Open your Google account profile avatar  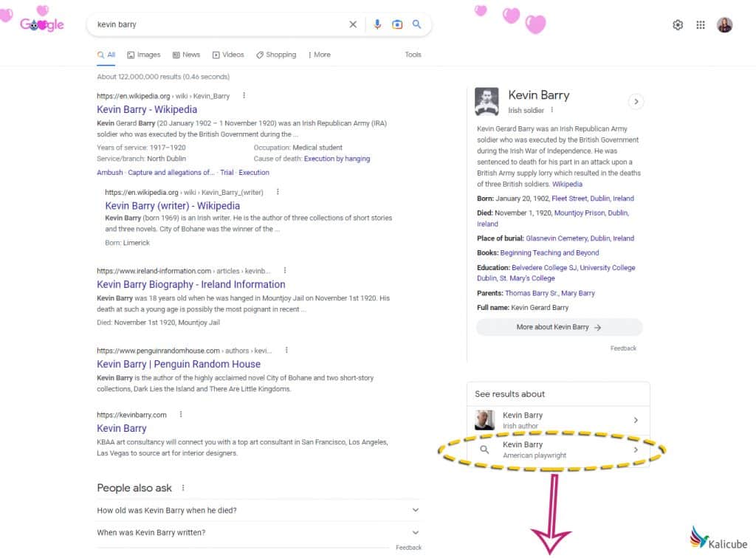tap(724, 24)
